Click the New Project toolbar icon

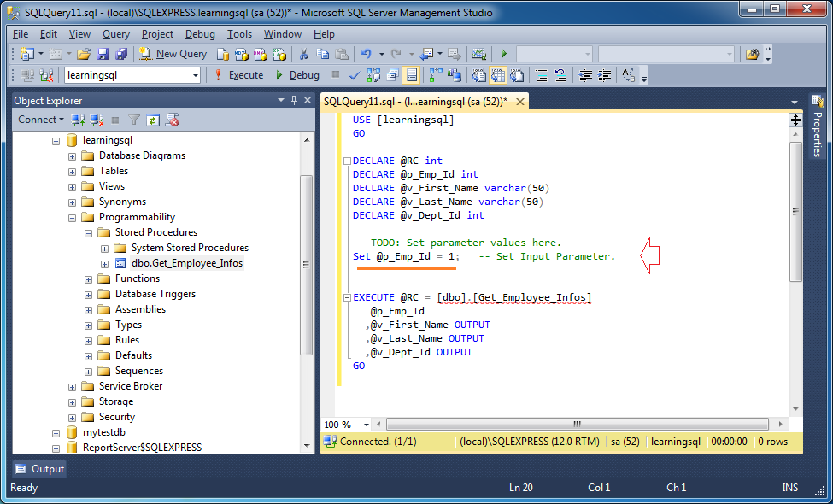[26, 54]
